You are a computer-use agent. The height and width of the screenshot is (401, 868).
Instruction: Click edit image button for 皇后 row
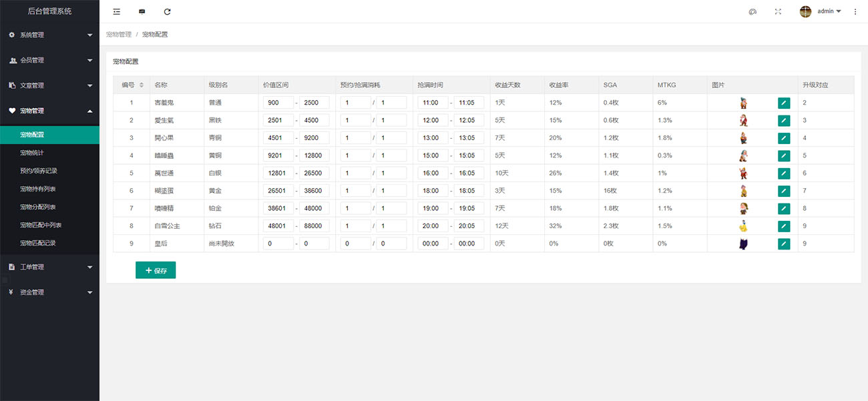click(x=784, y=244)
